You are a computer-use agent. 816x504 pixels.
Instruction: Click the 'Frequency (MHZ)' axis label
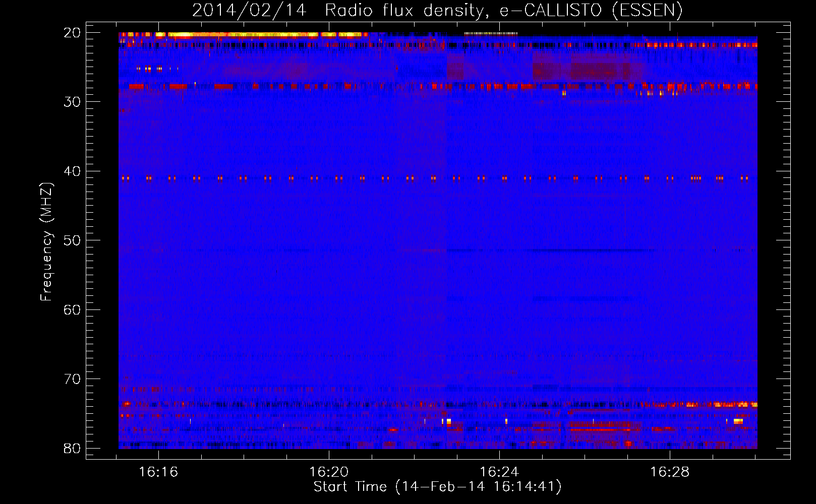point(46,242)
